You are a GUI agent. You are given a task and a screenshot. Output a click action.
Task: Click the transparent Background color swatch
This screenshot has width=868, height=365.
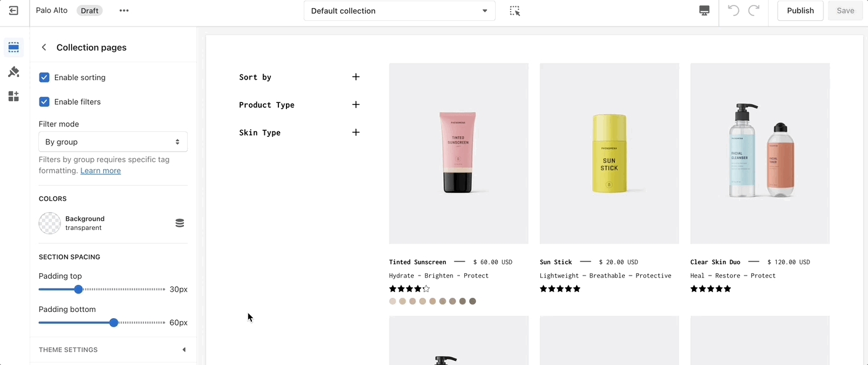point(50,223)
